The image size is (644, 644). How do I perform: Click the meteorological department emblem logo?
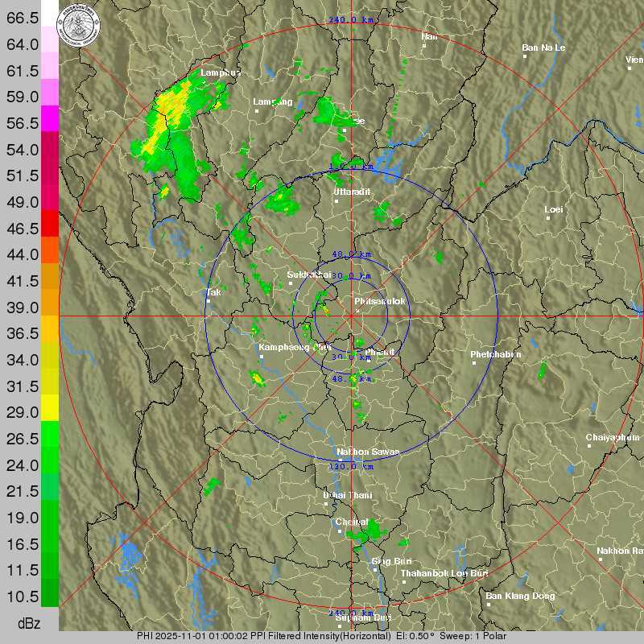(x=81, y=22)
